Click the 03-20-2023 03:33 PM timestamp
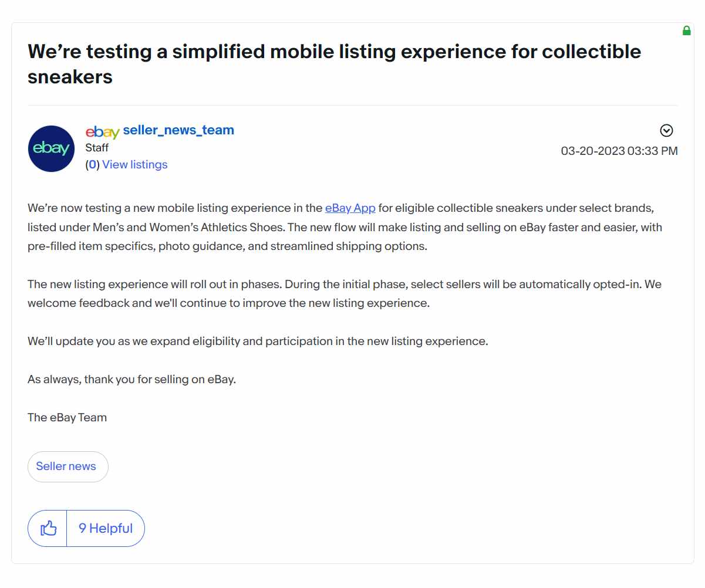 tap(619, 151)
